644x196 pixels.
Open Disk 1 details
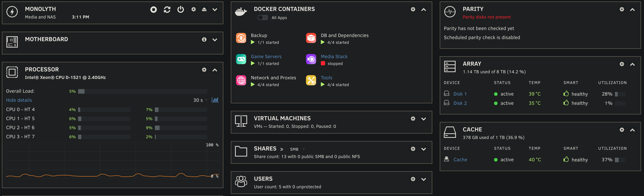460,94
